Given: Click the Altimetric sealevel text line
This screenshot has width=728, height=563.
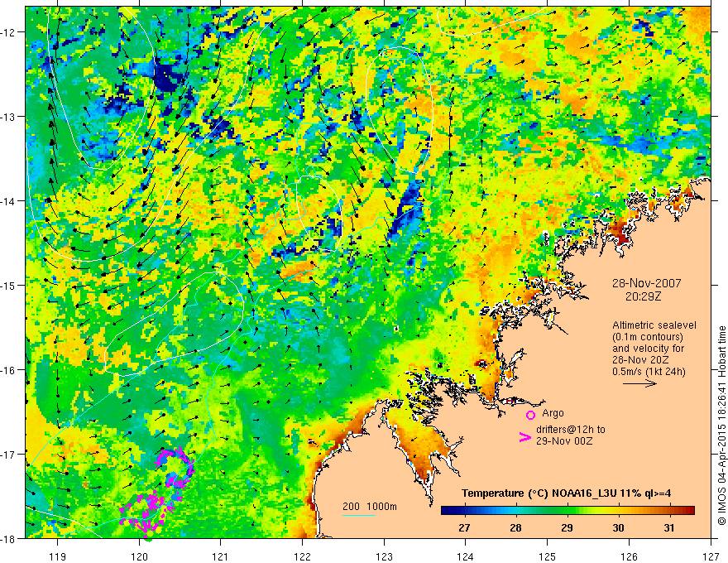Looking at the screenshot, I should [x=654, y=325].
